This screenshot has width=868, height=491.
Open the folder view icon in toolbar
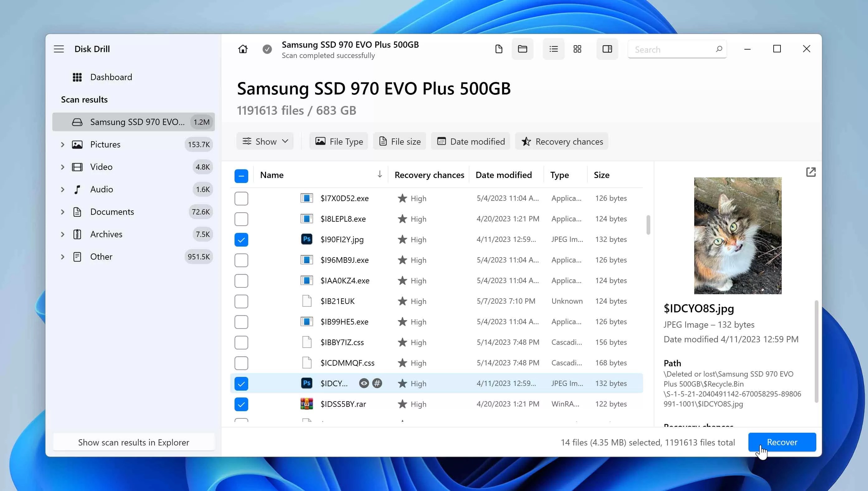click(x=523, y=49)
